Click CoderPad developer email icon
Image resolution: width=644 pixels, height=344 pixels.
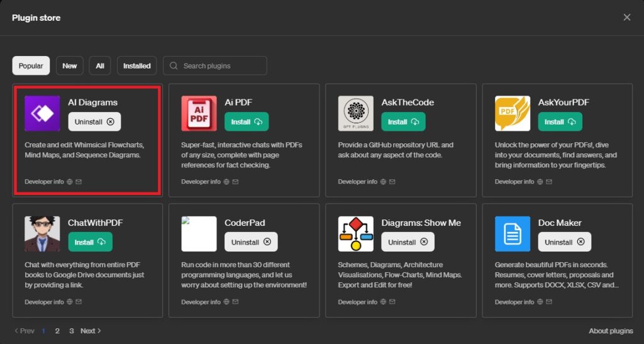[x=235, y=302]
